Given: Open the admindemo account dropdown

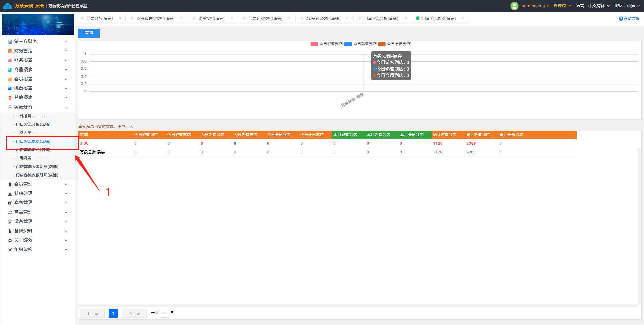Looking at the screenshot, I should [535, 6].
